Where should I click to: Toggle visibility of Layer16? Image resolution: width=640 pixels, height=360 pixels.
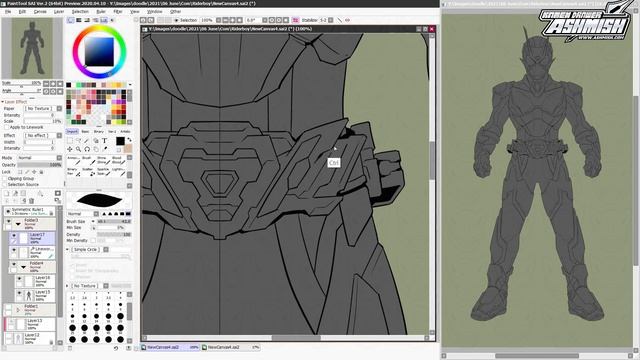click(19, 279)
